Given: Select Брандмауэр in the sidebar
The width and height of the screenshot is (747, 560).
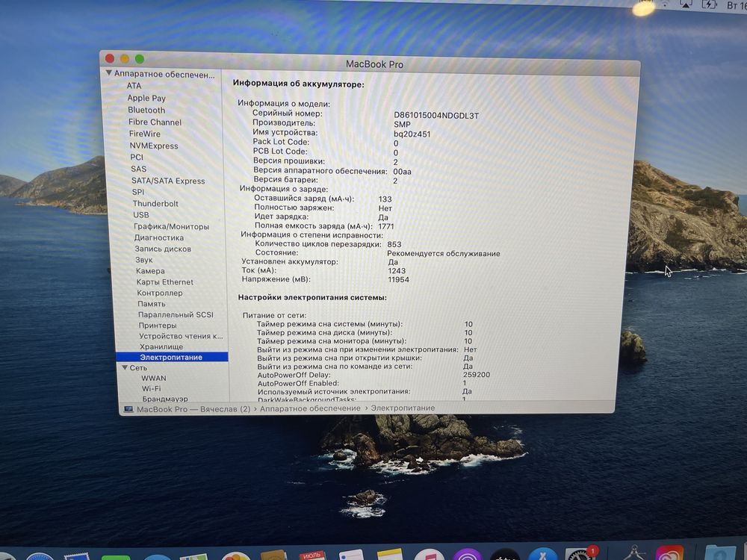Looking at the screenshot, I should pyautogui.click(x=165, y=399).
